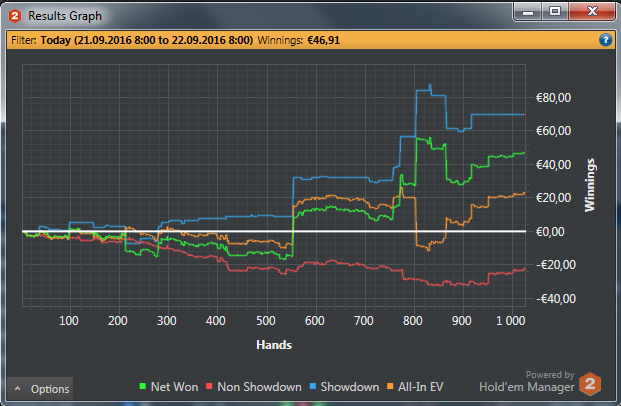Click the end of the green Net Won line
The height and width of the screenshot is (406, 621).
[x=524, y=152]
